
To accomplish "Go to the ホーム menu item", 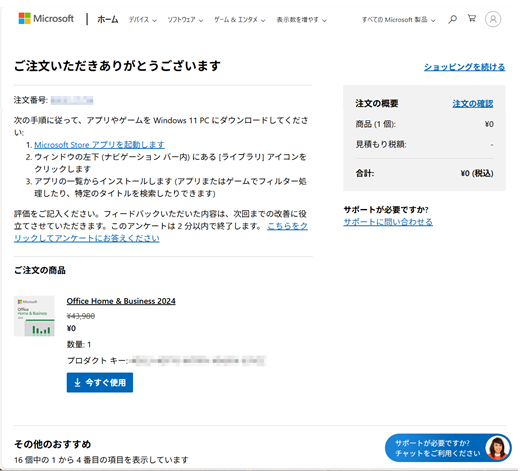I will [108, 20].
